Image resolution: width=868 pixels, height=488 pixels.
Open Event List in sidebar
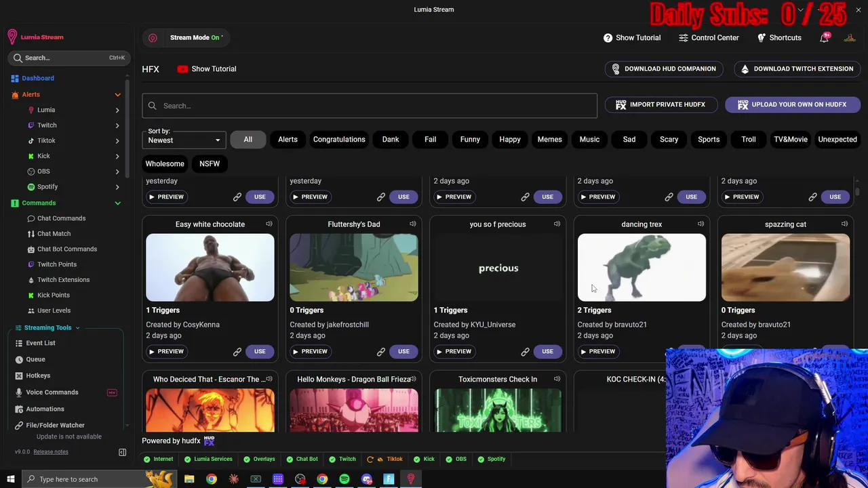click(40, 343)
